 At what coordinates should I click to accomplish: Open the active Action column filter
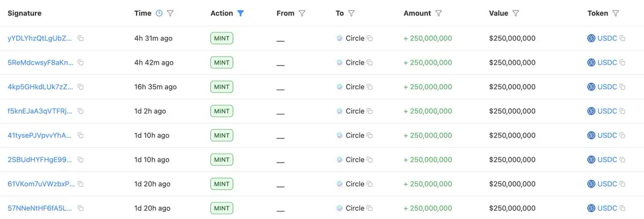click(x=240, y=13)
